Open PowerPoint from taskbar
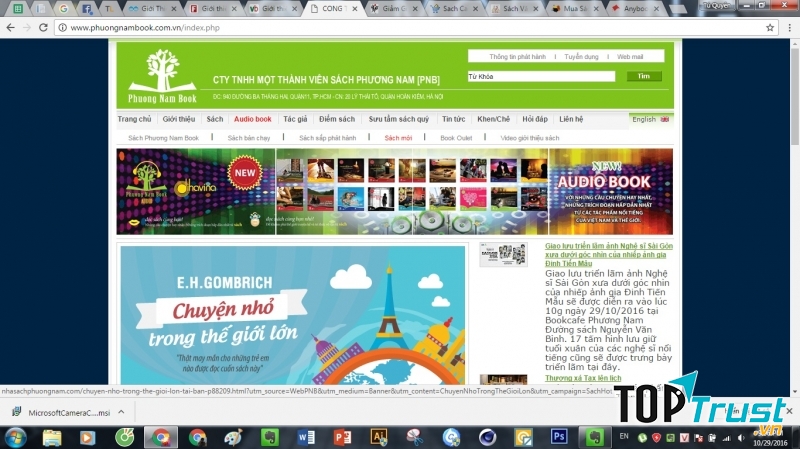Image resolution: width=800 pixels, height=449 pixels. [342, 438]
